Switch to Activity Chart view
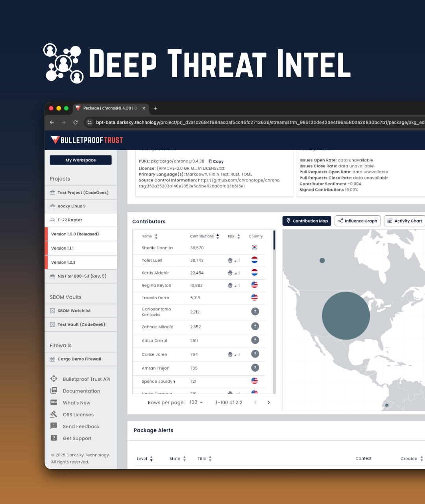The height and width of the screenshot is (504, 425). (x=405, y=221)
